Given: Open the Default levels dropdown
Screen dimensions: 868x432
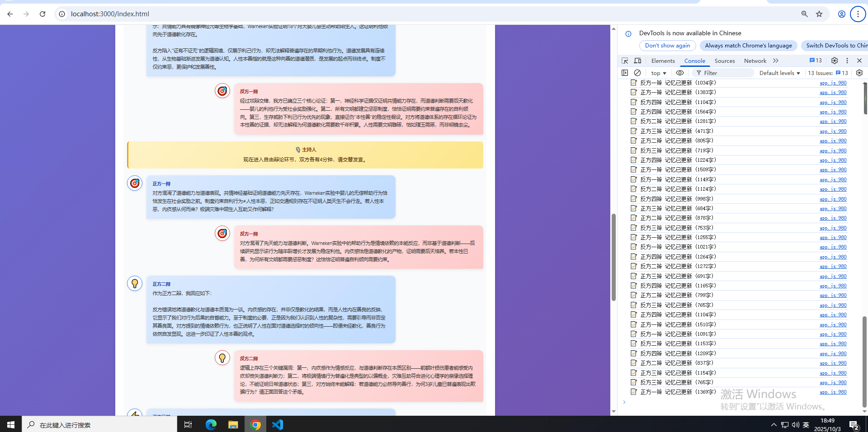Looking at the screenshot, I should click(x=780, y=73).
